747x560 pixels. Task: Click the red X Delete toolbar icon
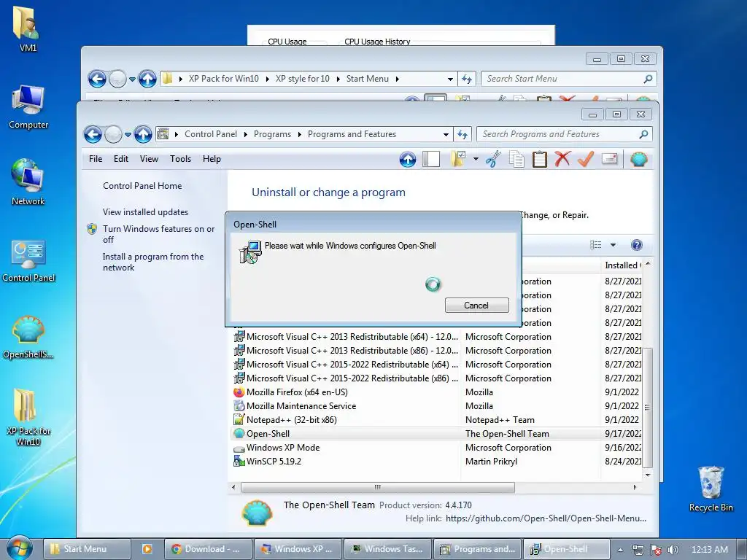[562, 159]
